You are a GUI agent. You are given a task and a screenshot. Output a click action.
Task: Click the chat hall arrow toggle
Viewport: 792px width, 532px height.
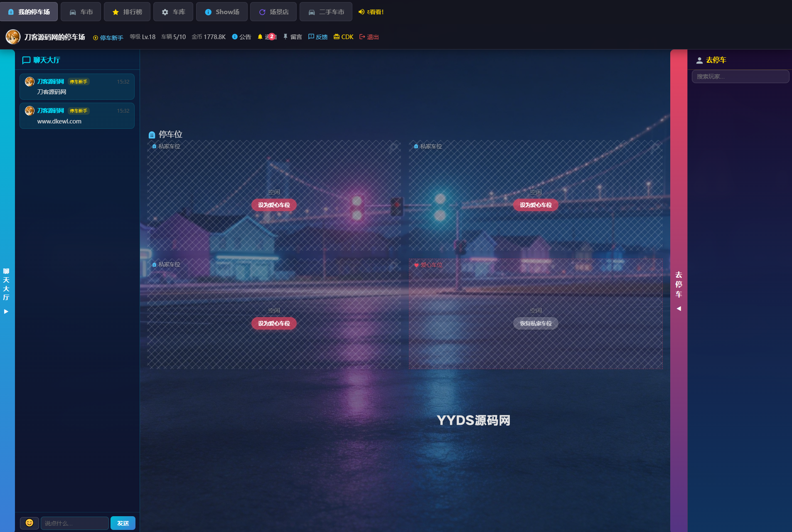[x=6, y=311]
